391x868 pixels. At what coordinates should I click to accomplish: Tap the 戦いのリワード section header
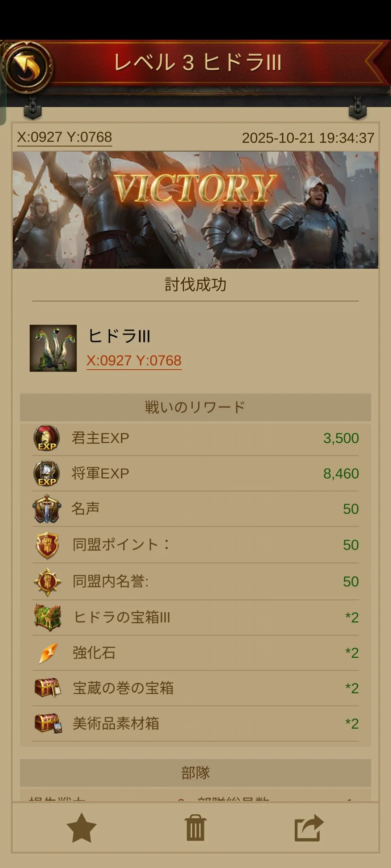195,407
